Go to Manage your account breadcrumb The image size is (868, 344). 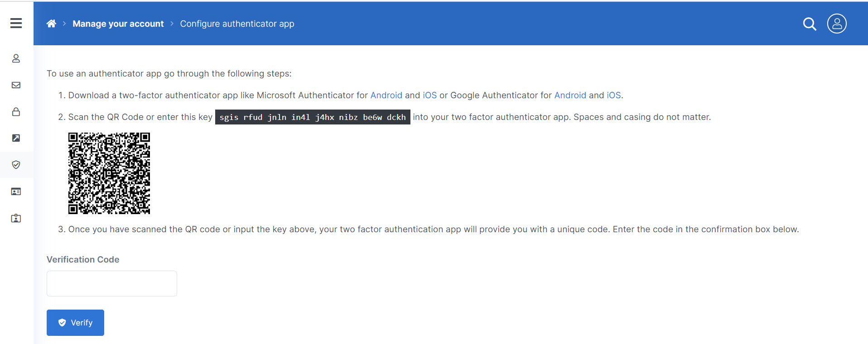click(x=118, y=24)
